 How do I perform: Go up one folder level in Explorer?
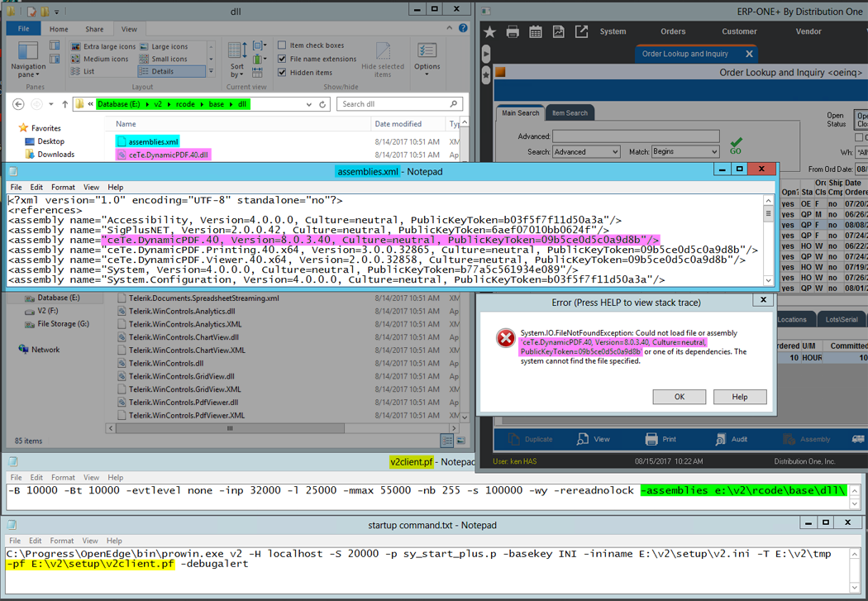64,104
